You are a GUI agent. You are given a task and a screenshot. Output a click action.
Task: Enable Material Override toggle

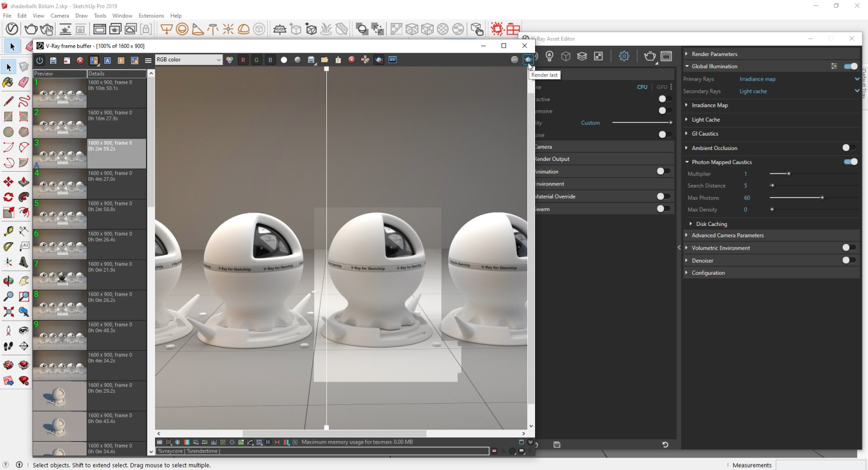click(664, 196)
